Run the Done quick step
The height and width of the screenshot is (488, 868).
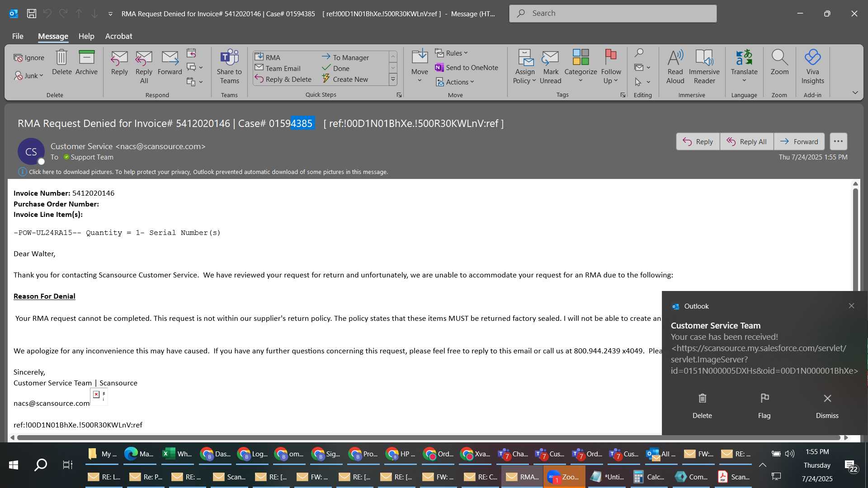tap(335, 68)
